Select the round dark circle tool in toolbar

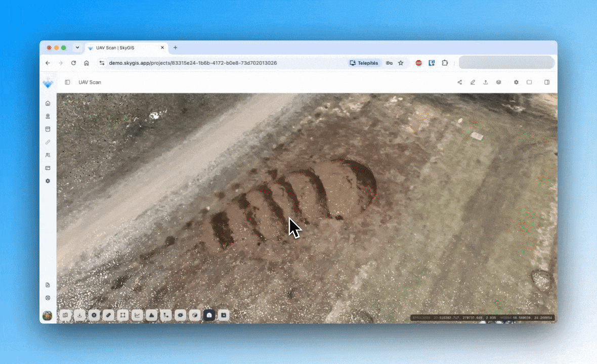click(94, 315)
